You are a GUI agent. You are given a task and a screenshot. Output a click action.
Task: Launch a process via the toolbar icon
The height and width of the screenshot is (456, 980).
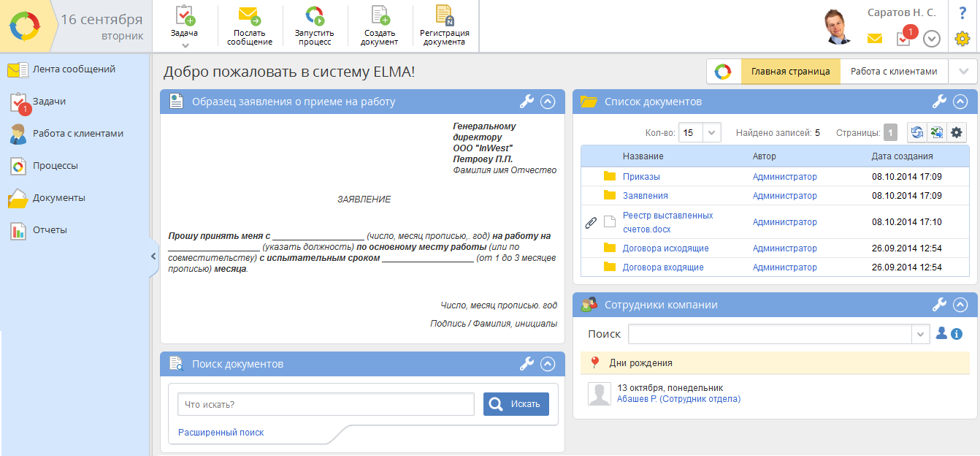pyautogui.click(x=314, y=16)
